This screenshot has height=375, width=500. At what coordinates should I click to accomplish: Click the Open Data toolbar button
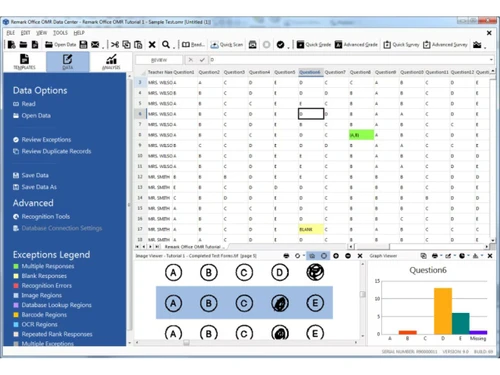point(61,44)
